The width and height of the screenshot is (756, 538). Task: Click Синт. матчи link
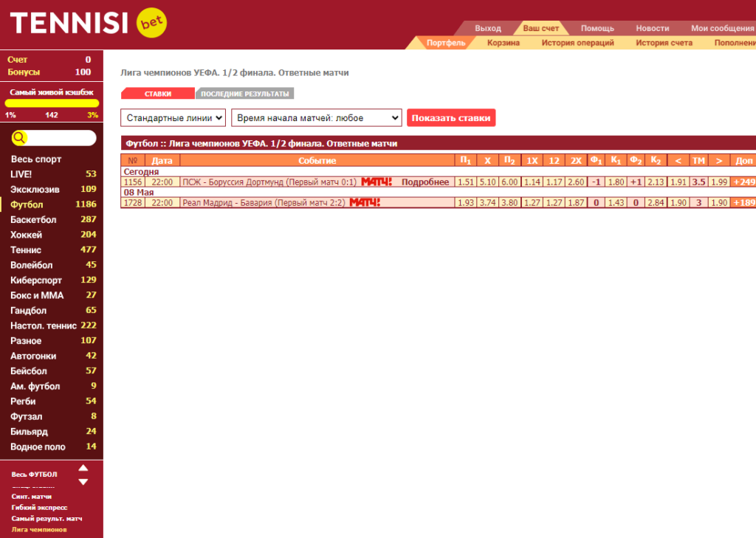[31, 497]
